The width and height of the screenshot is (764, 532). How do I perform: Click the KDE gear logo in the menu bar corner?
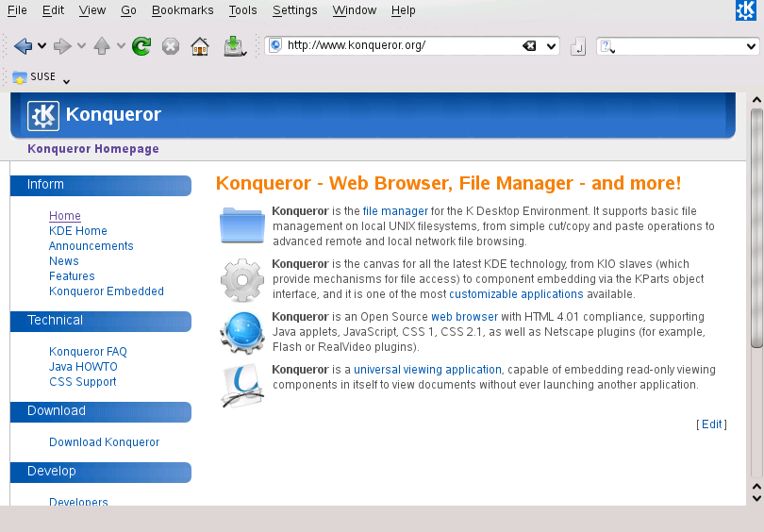tap(745, 10)
